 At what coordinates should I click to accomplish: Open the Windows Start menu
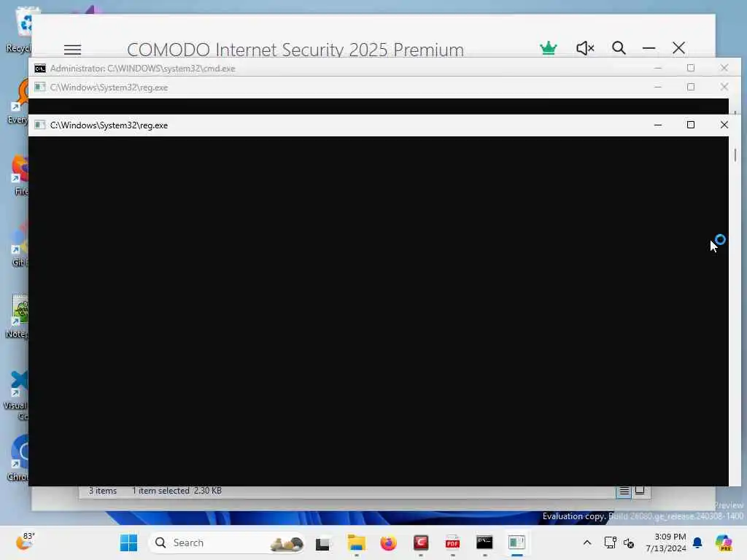tap(128, 542)
